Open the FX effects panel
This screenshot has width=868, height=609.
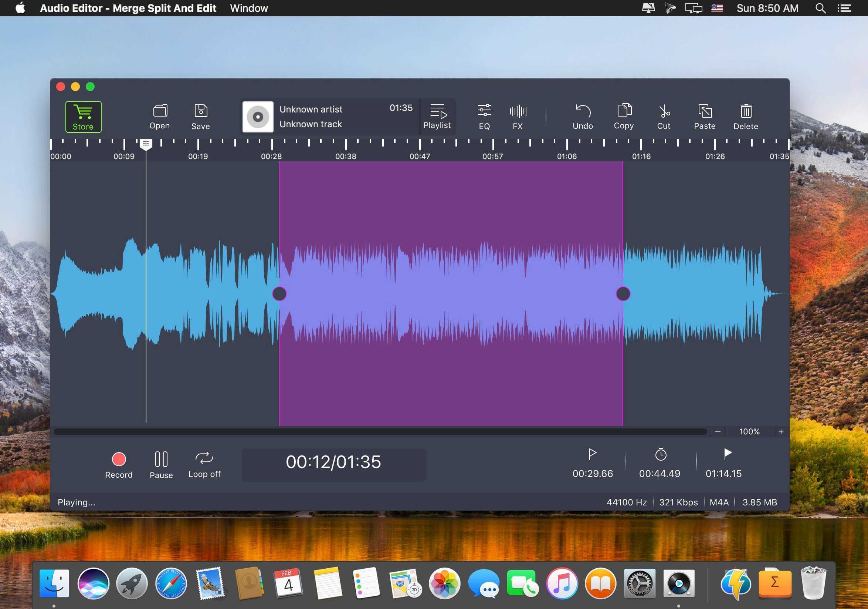click(518, 115)
